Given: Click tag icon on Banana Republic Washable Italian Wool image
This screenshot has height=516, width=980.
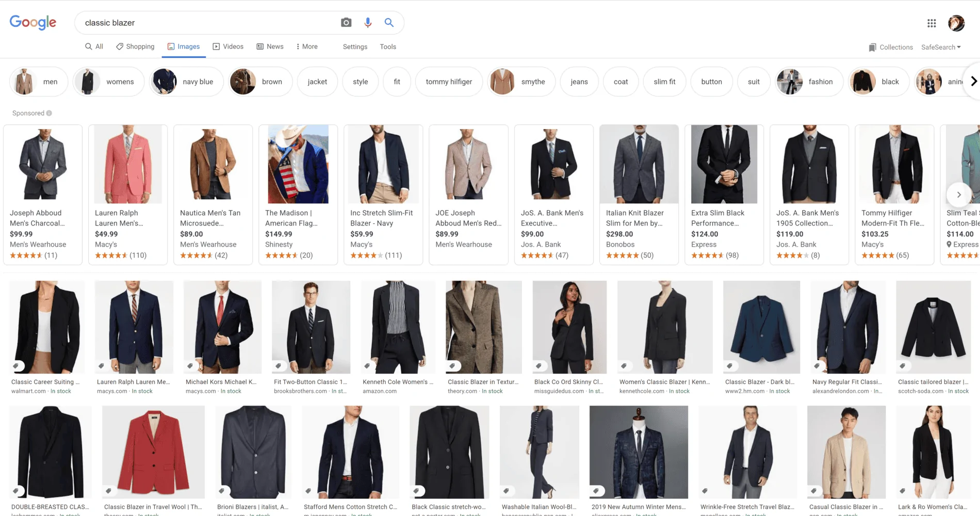Looking at the screenshot, I should coord(507,491).
